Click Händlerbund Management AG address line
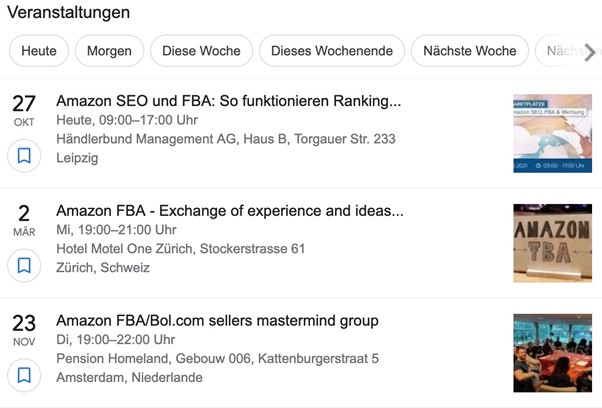This screenshot has height=408, width=602. (226, 139)
